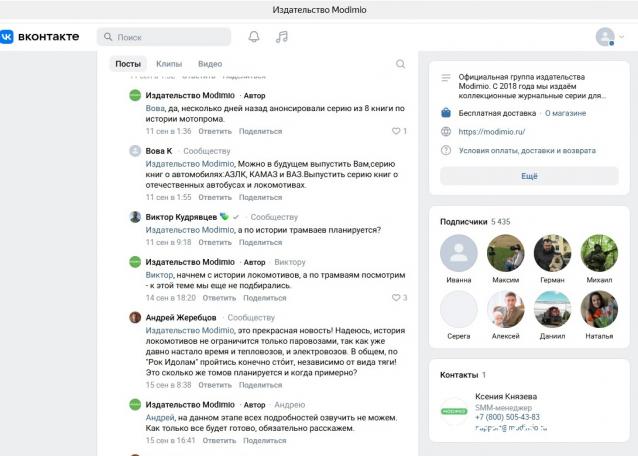The width and height of the screenshot is (638, 456).
Task: Click the green Modimio avatar on first reply
Action: pyautogui.click(x=135, y=95)
